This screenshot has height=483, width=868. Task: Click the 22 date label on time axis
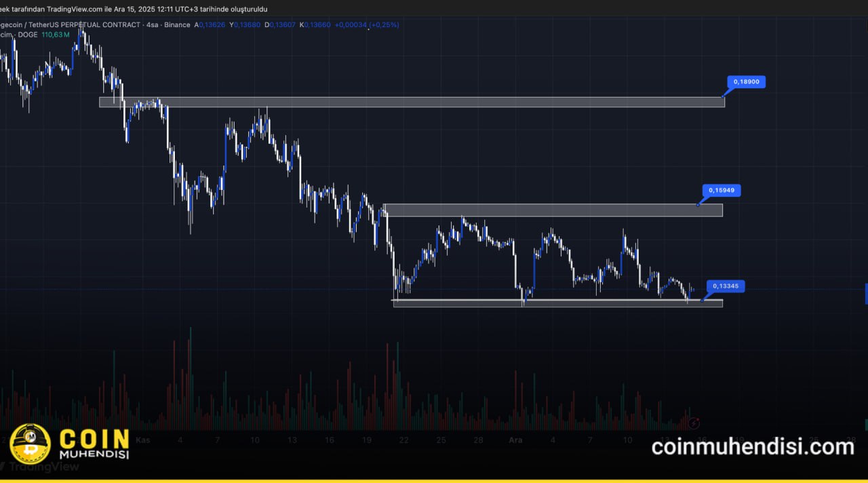point(403,440)
